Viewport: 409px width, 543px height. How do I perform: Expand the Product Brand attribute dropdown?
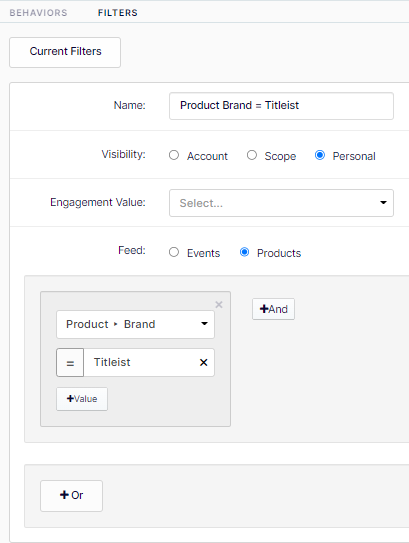click(x=135, y=324)
